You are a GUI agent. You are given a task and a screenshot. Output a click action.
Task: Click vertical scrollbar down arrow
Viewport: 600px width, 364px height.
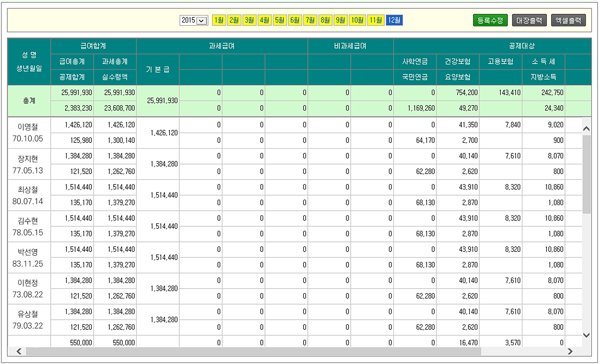pos(586,335)
